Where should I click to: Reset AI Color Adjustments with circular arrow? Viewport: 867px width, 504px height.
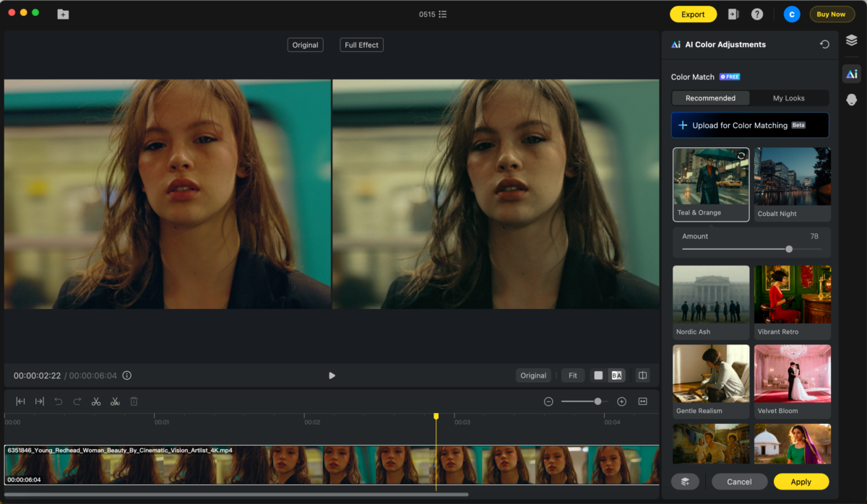point(824,44)
